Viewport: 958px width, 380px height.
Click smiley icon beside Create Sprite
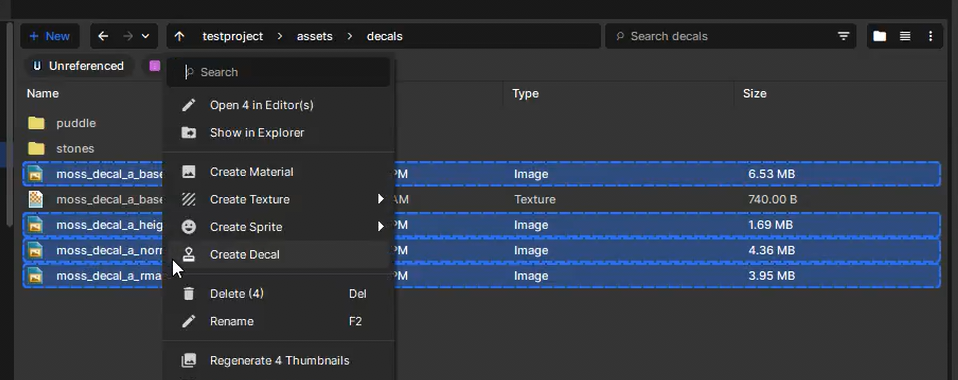[189, 227]
